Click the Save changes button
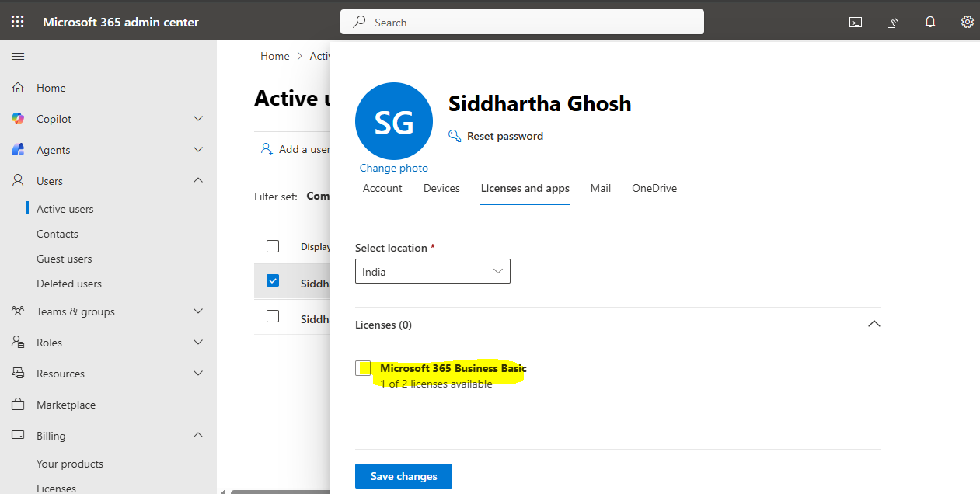Viewport: 980px width, 494px height. tap(403, 476)
